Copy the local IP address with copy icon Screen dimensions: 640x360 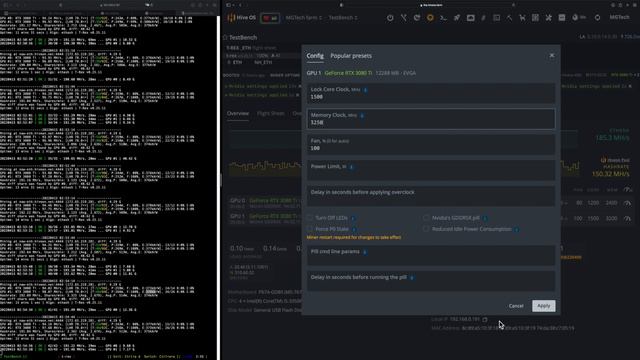point(484,319)
